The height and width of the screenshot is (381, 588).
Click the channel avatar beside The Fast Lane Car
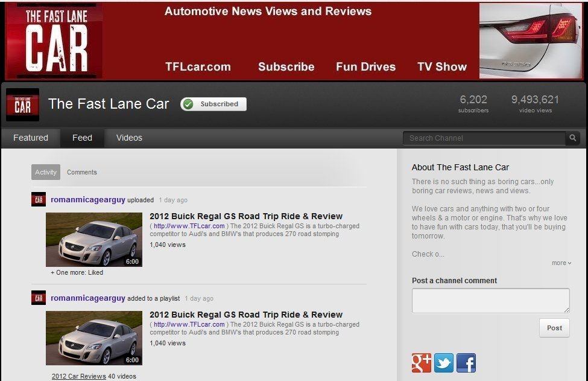(22, 104)
